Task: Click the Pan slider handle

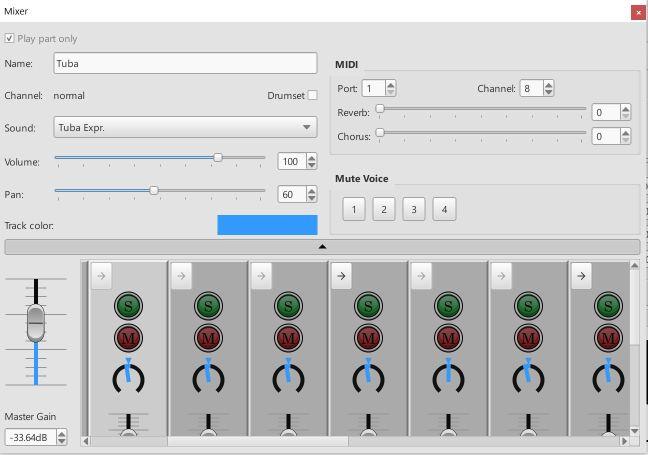Action: (x=154, y=191)
